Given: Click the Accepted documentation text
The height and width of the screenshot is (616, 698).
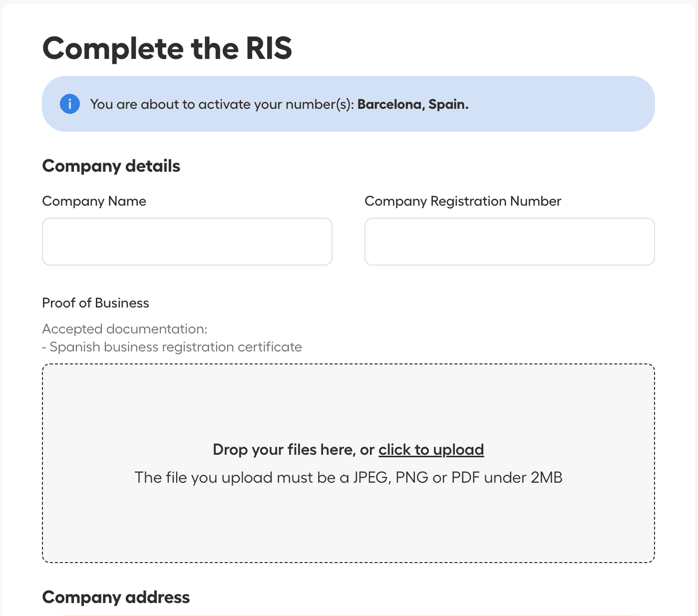Looking at the screenshot, I should [x=124, y=328].
